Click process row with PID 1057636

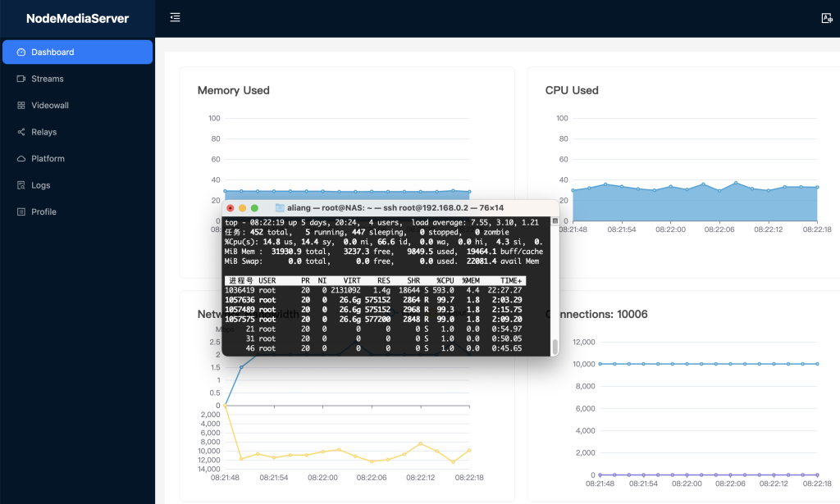(373, 300)
